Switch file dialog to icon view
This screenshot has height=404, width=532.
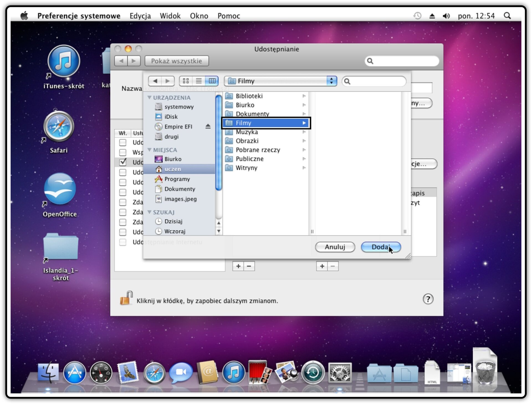coord(186,81)
